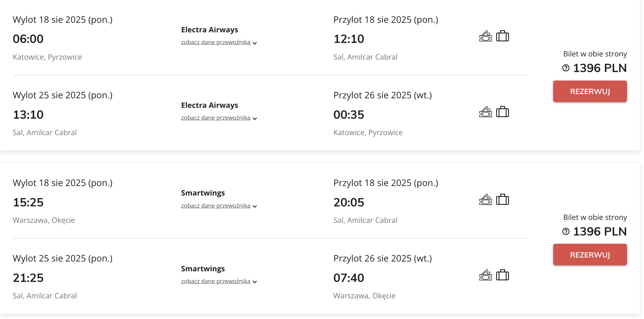Click meal icon on Katowice 06:00 outbound flight
Viewport: 644px width, 319px height.
[x=485, y=36]
